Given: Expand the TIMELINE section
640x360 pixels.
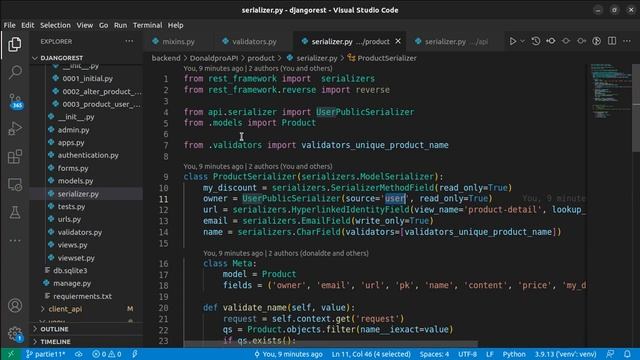Looking at the screenshot, I should (x=86, y=342).
